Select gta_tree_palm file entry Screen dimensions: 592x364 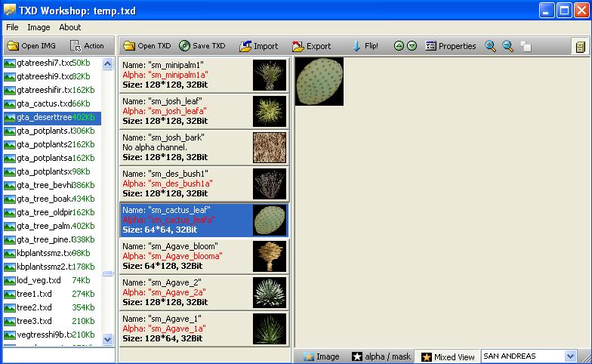point(52,226)
